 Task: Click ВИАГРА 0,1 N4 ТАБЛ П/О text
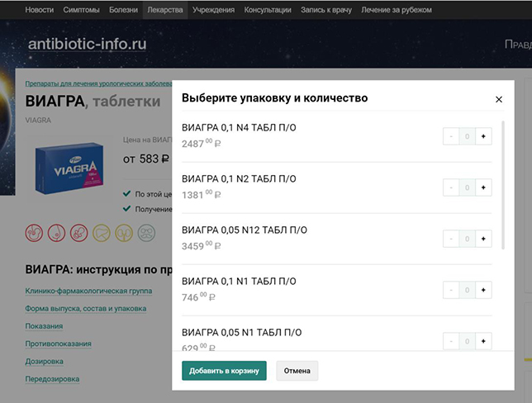[x=239, y=128]
